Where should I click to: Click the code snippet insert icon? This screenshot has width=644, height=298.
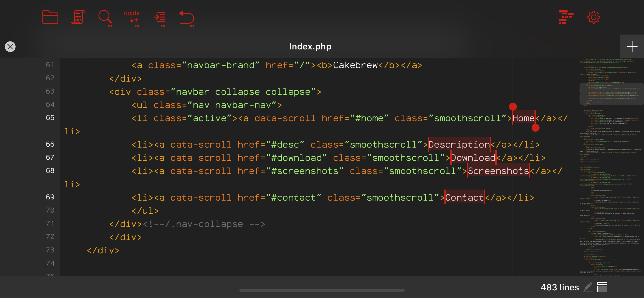coord(132,18)
